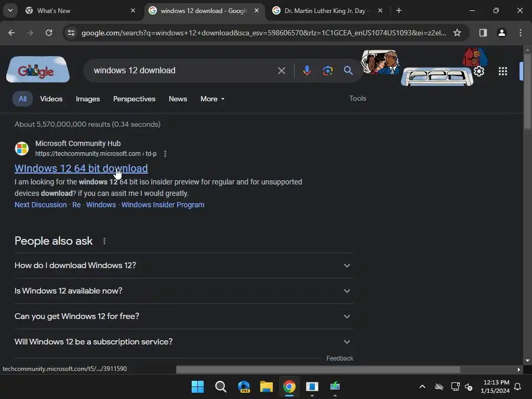Search by image with Google Lens
The width and height of the screenshot is (532, 399).
point(327,71)
